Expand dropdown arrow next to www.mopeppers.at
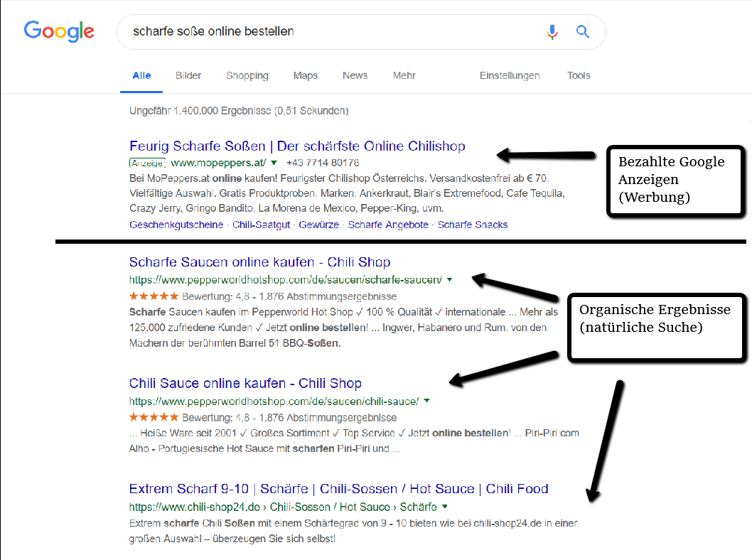The image size is (752, 560). pos(274,163)
